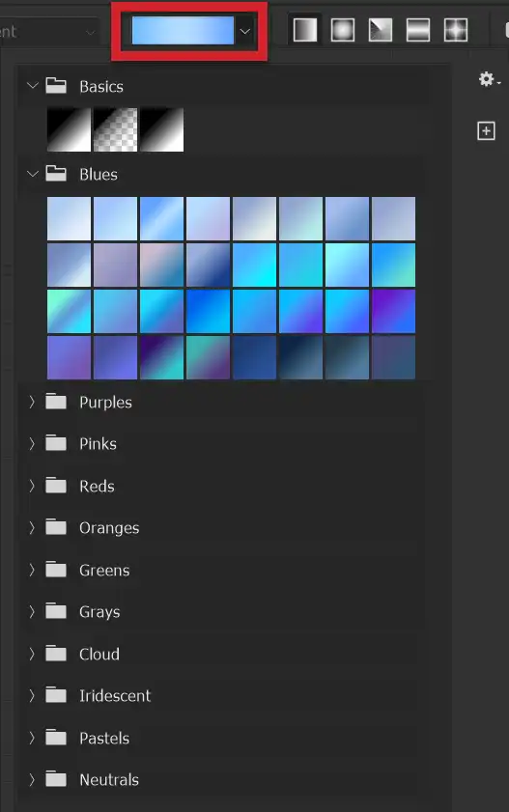Screen dimensions: 509x812
Task: Click the Greens folder icon
Action: (56, 570)
